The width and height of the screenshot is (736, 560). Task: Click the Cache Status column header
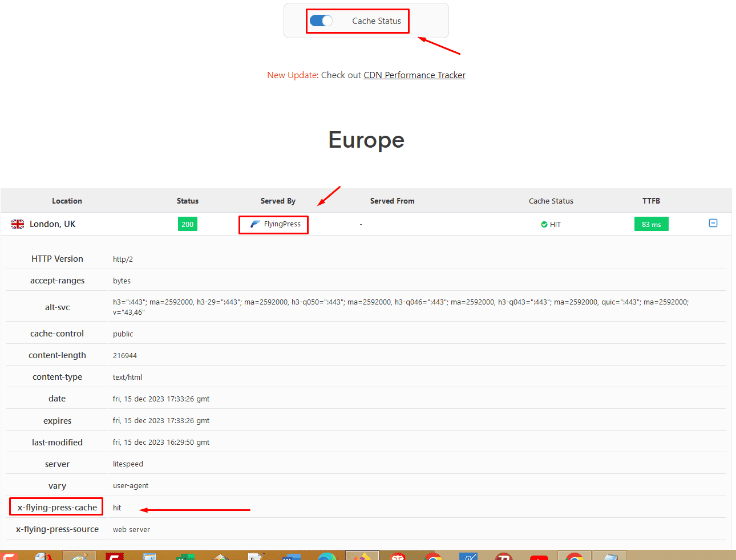tap(551, 201)
